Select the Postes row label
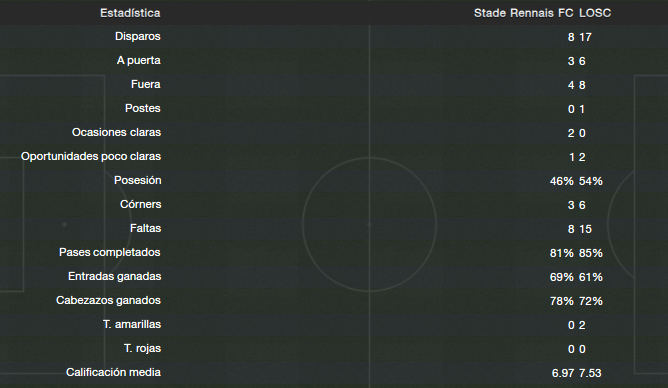 point(143,108)
